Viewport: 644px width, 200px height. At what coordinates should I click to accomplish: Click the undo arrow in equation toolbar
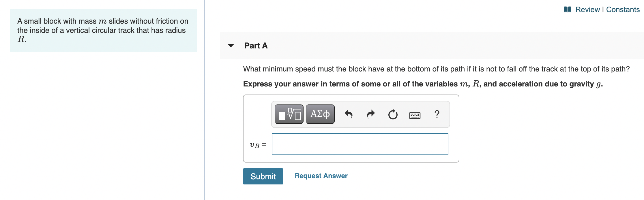click(x=349, y=114)
